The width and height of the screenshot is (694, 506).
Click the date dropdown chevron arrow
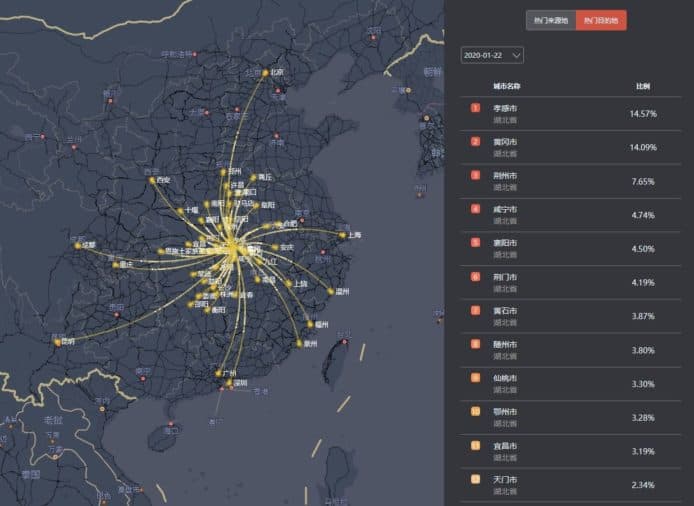click(515, 56)
